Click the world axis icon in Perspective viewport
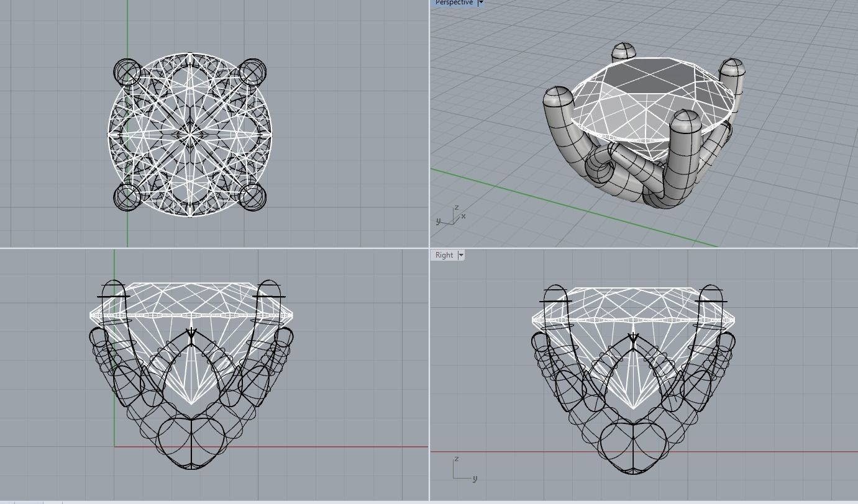 coord(450,216)
